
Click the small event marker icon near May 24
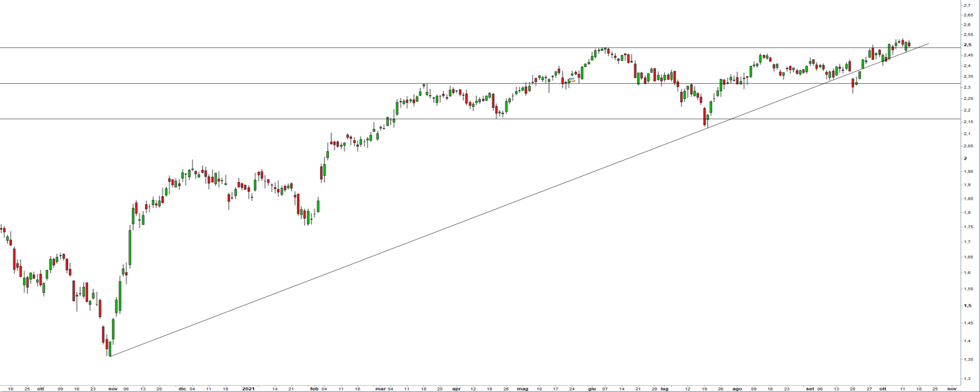click(x=572, y=80)
